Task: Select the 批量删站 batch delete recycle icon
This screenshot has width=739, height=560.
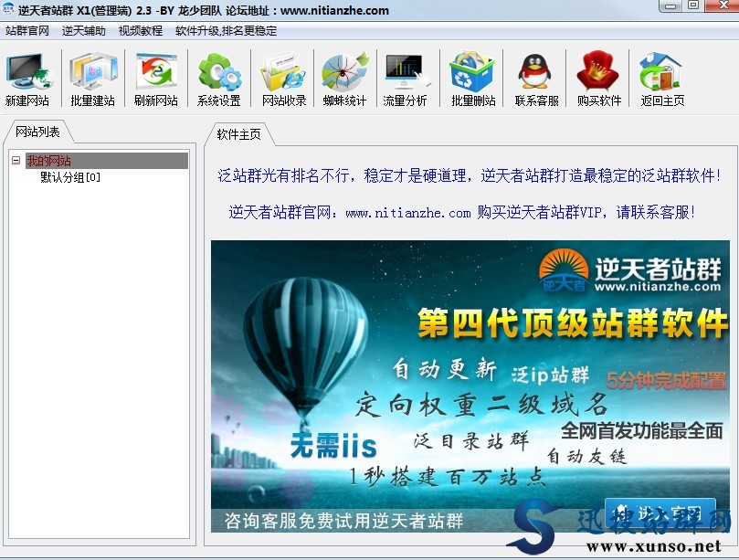Action: (x=472, y=79)
